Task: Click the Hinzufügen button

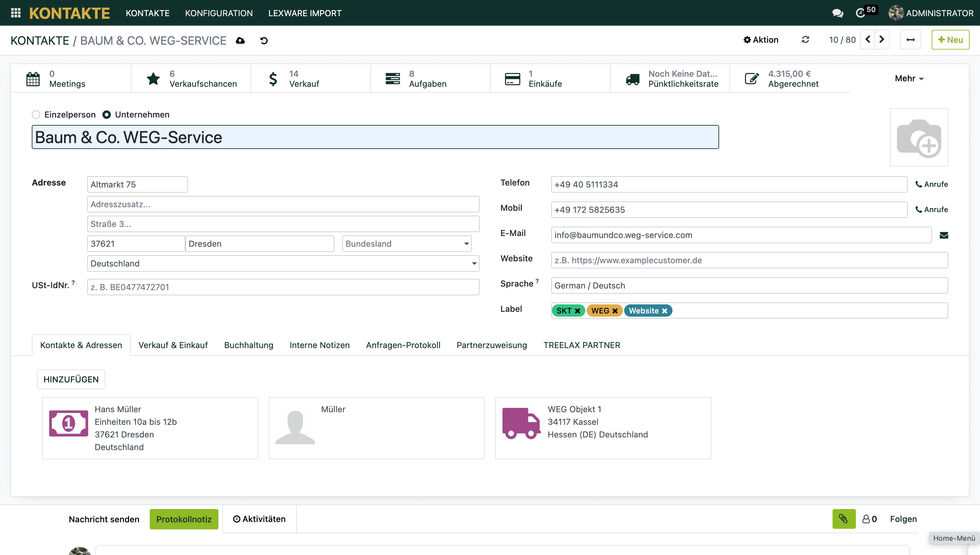Action: 71,379
